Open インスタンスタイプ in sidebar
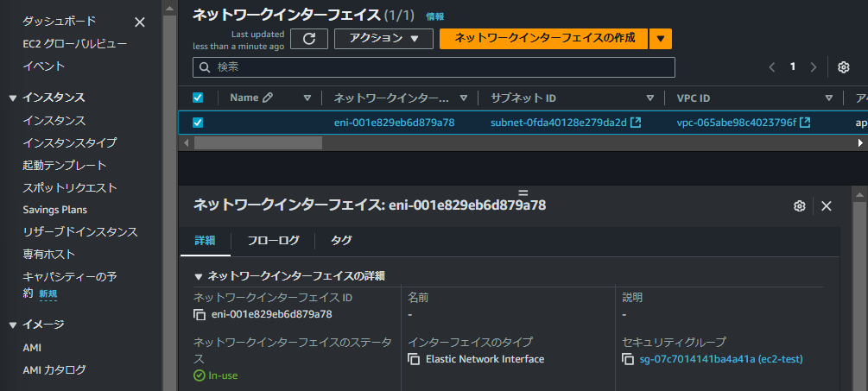Viewport: 868px width, 391px height. (x=70, y=142)
